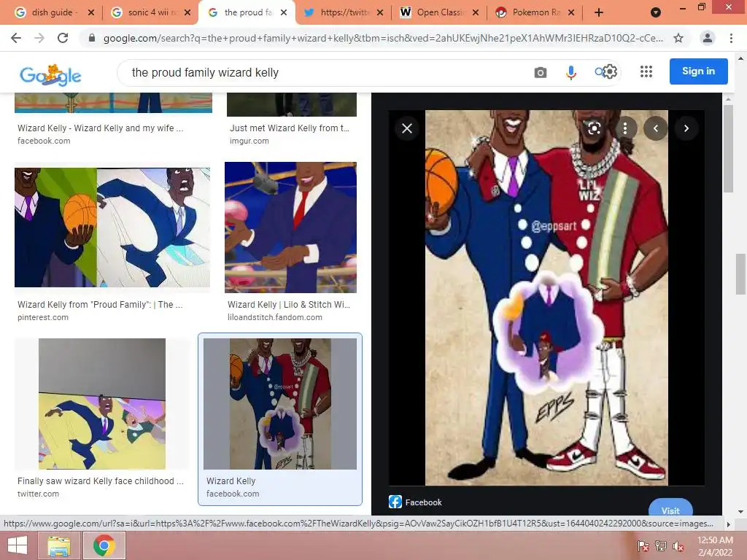Click the Sign in button
Image resolution: width=747 pixels, height=560 pixels.
click(x=698, y=71)
